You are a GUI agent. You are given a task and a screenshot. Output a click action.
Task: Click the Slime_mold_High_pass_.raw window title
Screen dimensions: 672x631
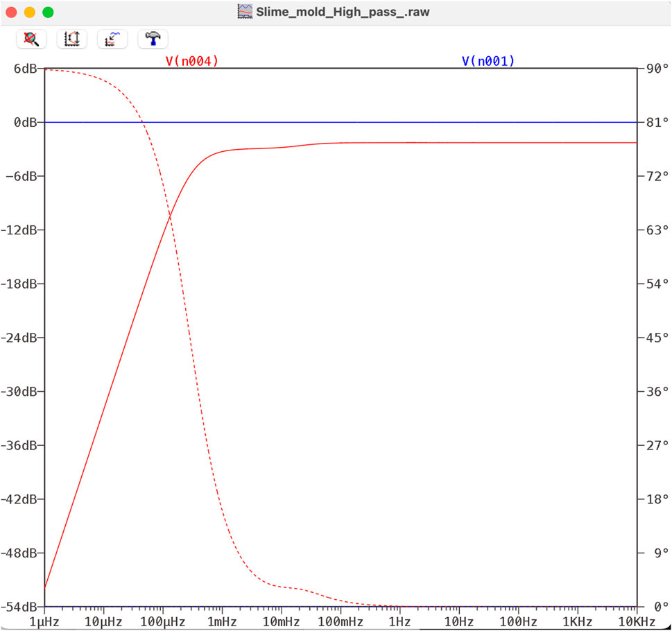point(343,12)
